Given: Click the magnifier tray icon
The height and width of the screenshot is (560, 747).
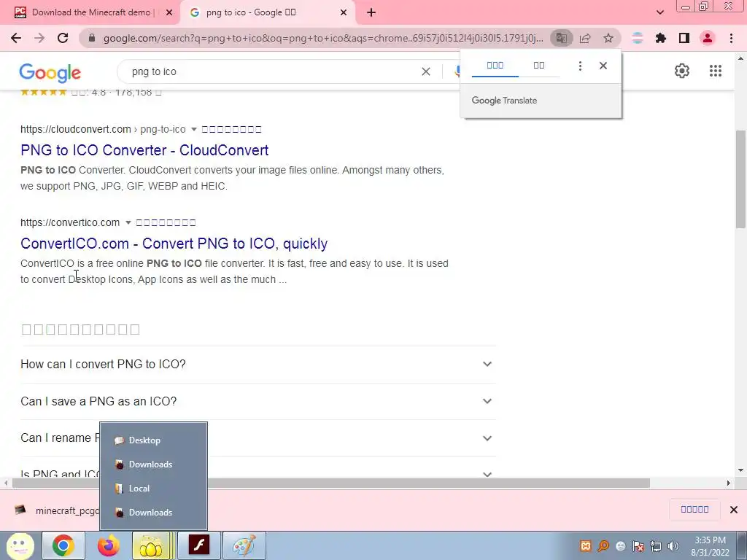Looking at the screenshot, I should [603, 546].
